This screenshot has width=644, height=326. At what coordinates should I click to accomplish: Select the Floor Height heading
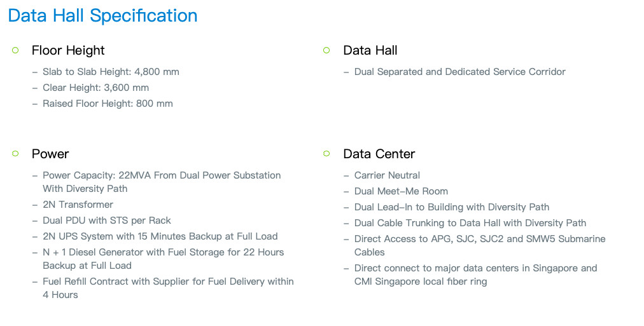[x=68, y=50]
